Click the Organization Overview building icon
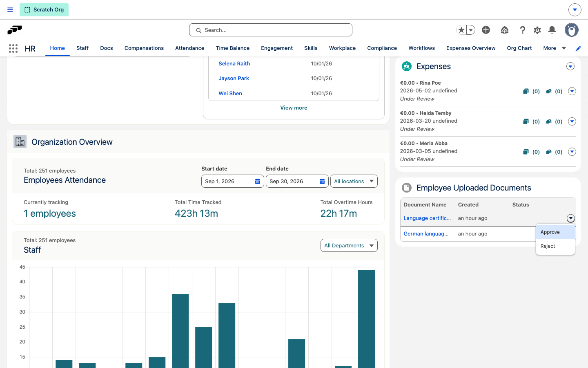Image resolution: width=588 pixels, height=368 pixels. [20, 141]
